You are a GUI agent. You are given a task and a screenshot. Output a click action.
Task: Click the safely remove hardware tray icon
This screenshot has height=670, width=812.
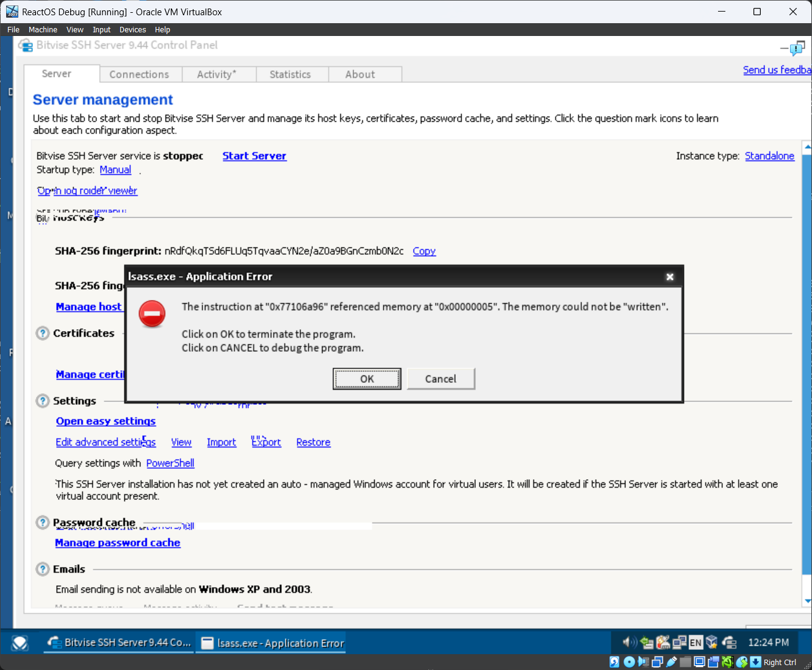647,642
